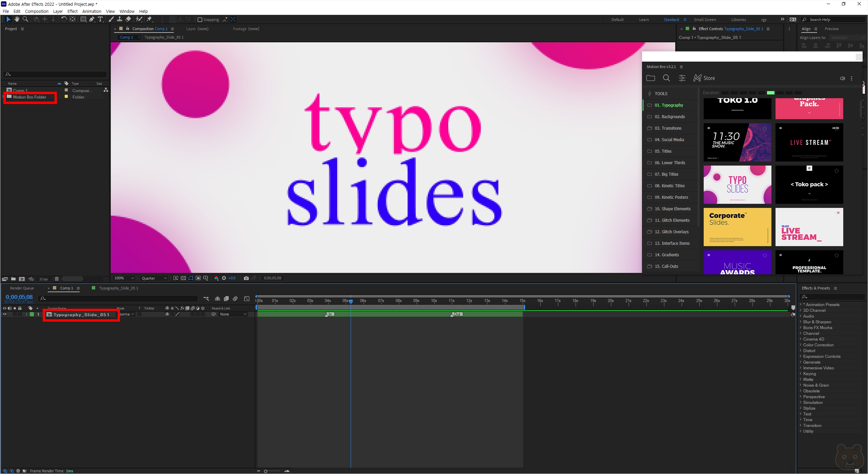Open Motion Bro filter settings sliders icon

(682, 78)
